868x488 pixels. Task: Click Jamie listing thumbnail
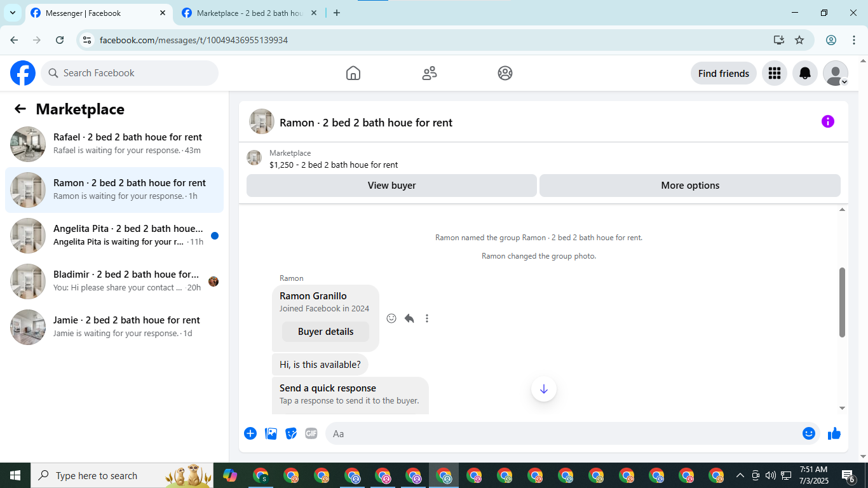(28, 327)
